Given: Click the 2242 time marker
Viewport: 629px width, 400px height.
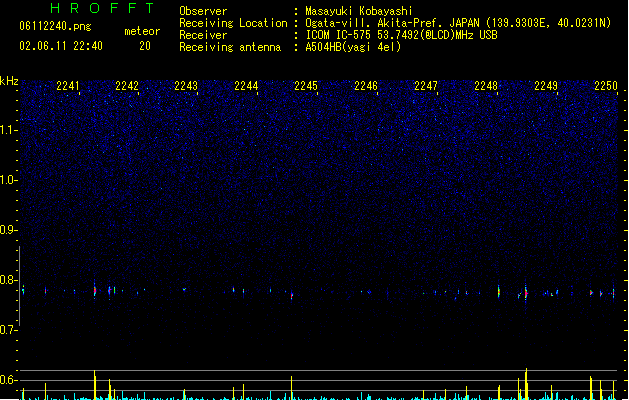Looking at the screenshot, I should pyautogui.click(x=127, y=86).
